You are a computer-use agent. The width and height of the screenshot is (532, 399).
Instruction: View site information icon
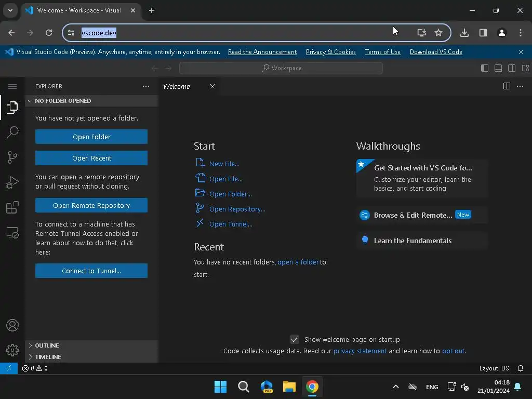71,33
